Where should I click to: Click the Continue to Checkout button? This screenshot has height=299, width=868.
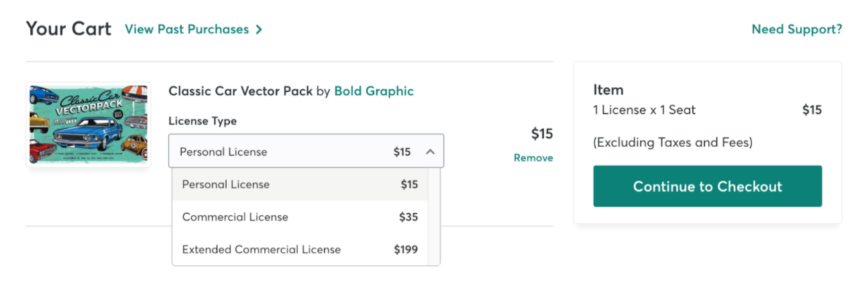coord(707,186)
